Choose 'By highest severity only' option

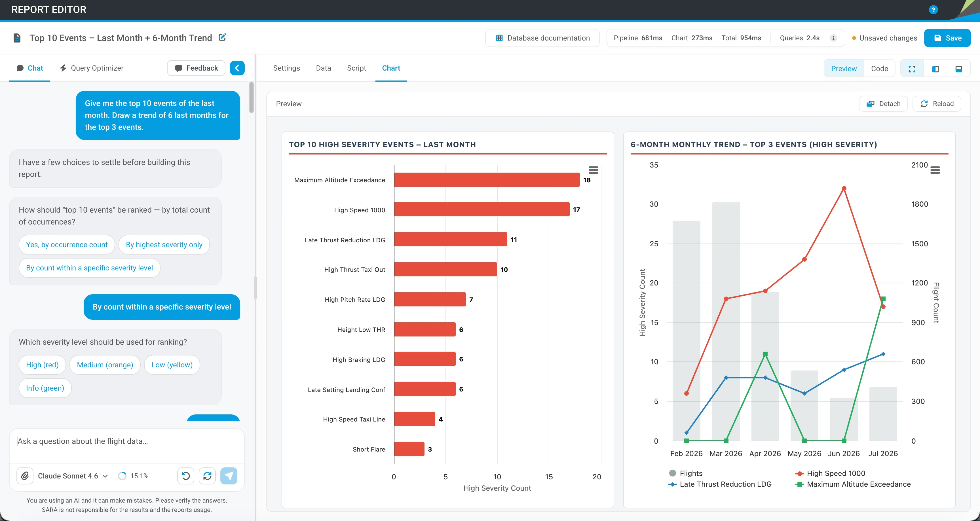click(164, 245)
